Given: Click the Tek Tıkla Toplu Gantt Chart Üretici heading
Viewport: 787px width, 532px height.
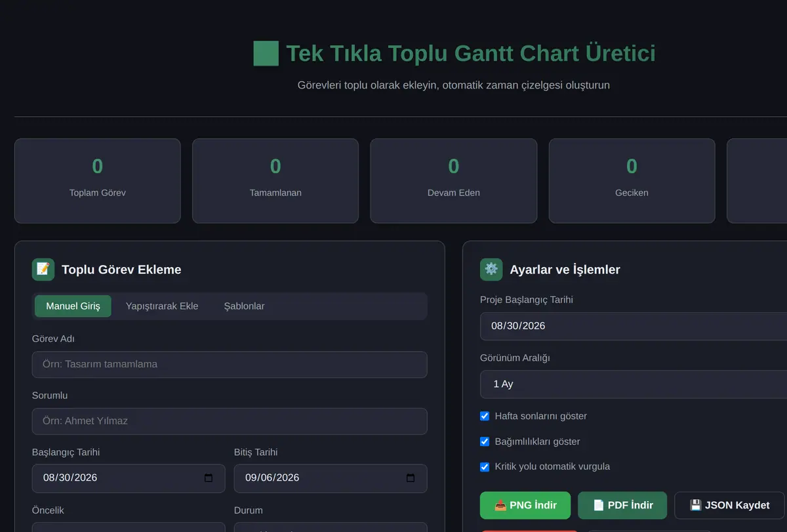Looking at the screenshot, I should click(x=471, y=53).
